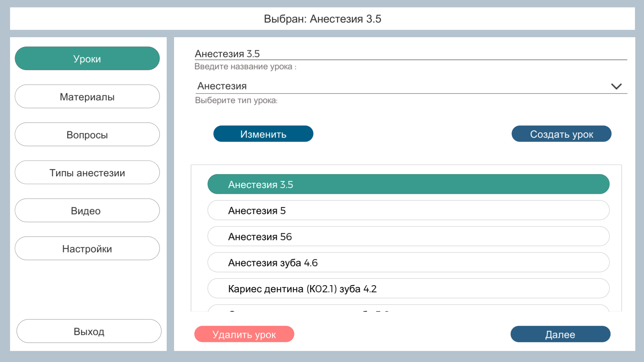Select lesson Анестезия 3.5 in list

pyautogui.click(x=408, y=184)
